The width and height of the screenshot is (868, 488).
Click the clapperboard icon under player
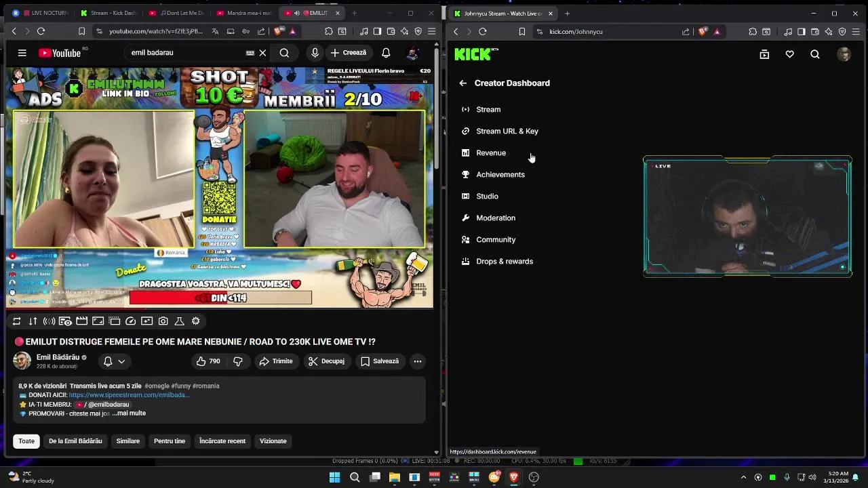click(x=81, y=321)
